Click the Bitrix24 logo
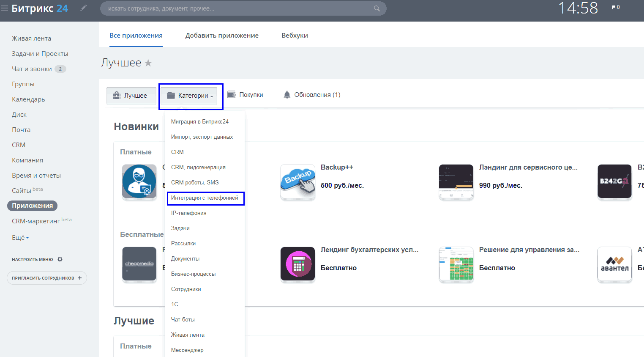 point(40,8)
